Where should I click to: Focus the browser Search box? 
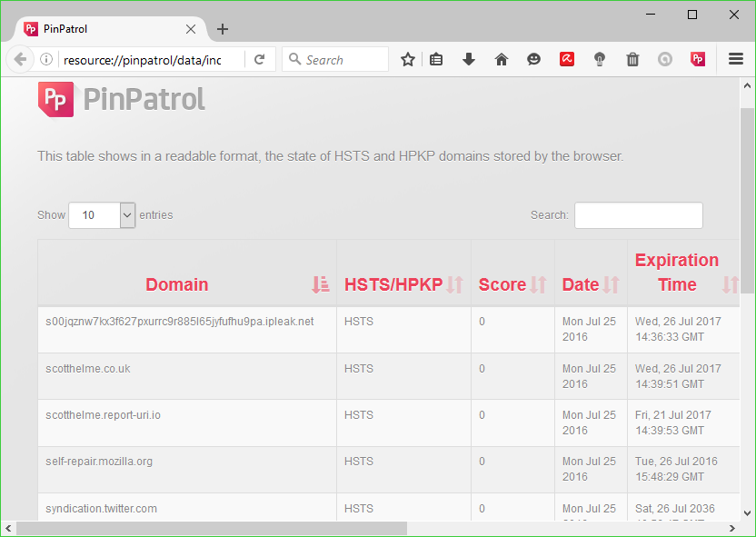[x=335, y=59]
